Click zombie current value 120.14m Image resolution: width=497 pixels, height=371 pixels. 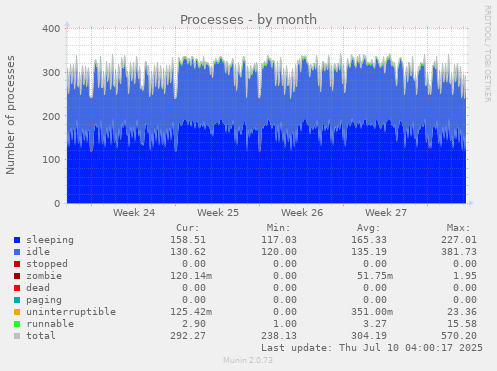(x=191, y=276)
